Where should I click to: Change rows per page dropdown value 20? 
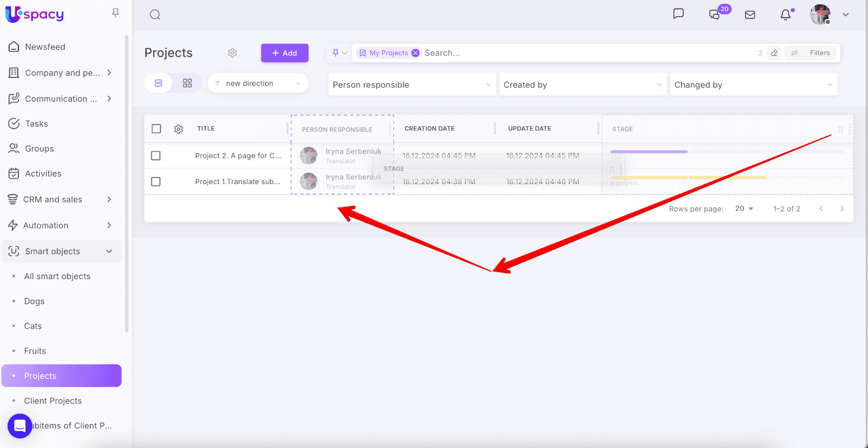click(744, 209)
